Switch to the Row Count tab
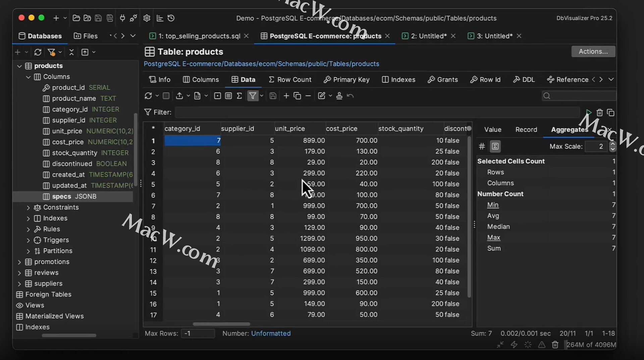644x360 pixels. coord(290,79)
